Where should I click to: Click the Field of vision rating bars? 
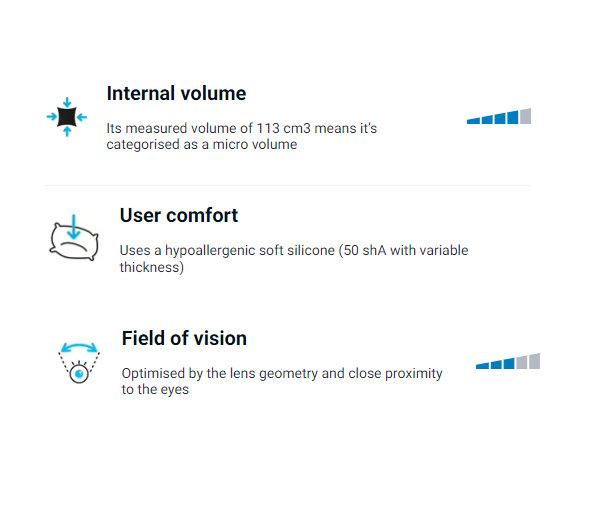click(507, 362)
